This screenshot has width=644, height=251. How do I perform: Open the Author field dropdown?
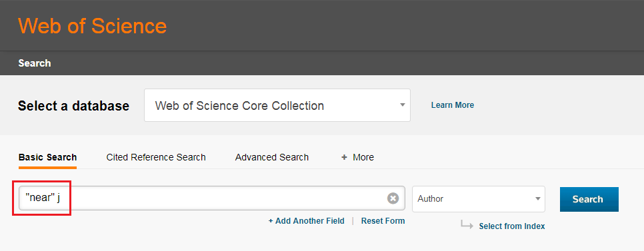click(479, 199)
